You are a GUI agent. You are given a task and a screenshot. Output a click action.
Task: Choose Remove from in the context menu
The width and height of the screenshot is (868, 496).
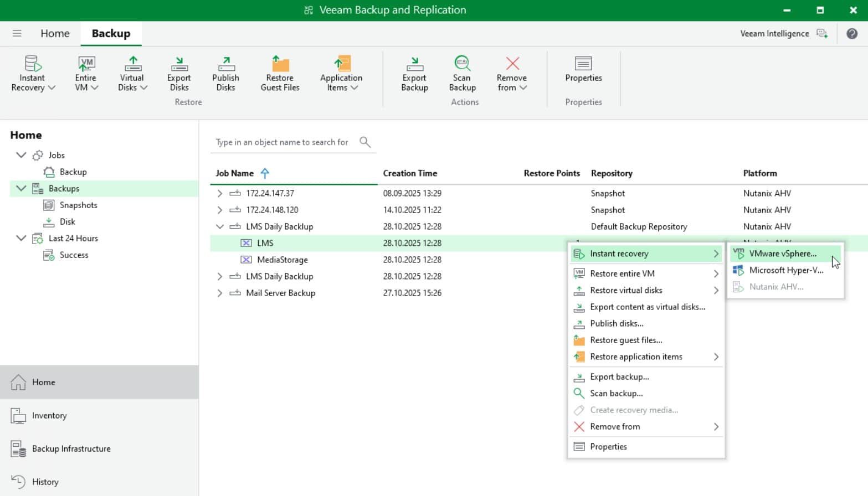point(646,426)
